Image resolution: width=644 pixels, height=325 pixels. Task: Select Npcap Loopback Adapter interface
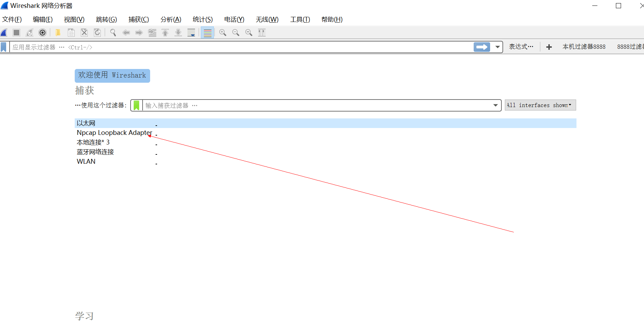tap(326, 133)
